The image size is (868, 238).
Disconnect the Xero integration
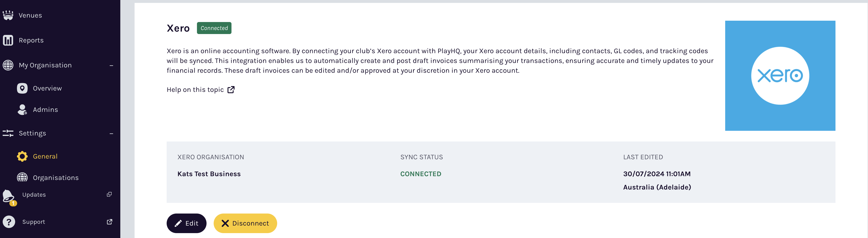tap(245, 223)
